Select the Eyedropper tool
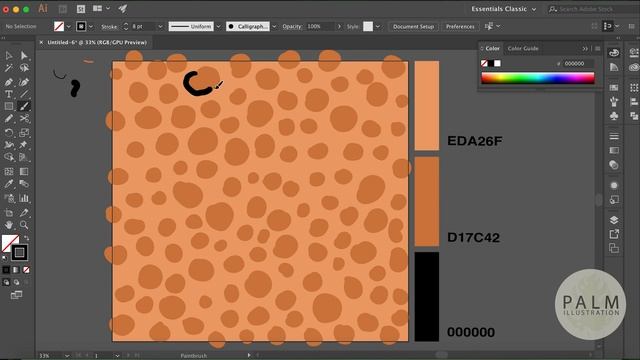 click(x=9, y=184)
